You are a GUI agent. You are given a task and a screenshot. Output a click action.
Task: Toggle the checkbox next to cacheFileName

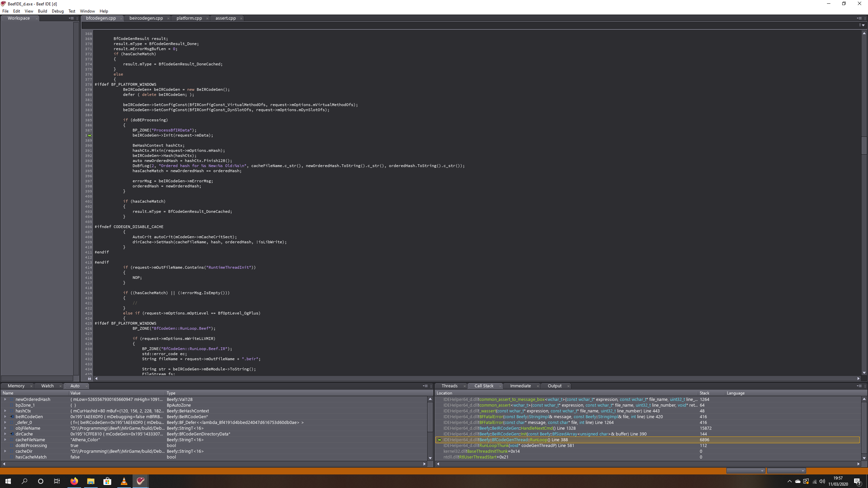pyautogui.click(x=11, y=440)
